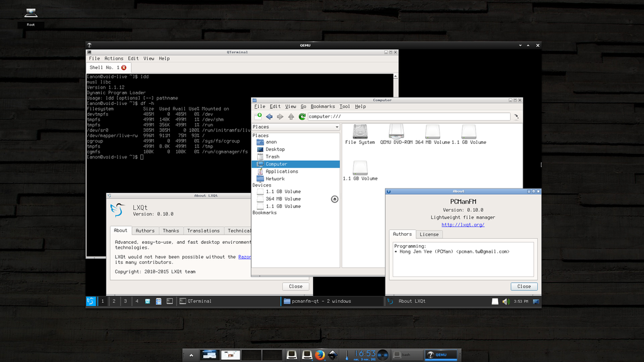Open the LXQt main menu button
The image size is (644, 362).
91,301
